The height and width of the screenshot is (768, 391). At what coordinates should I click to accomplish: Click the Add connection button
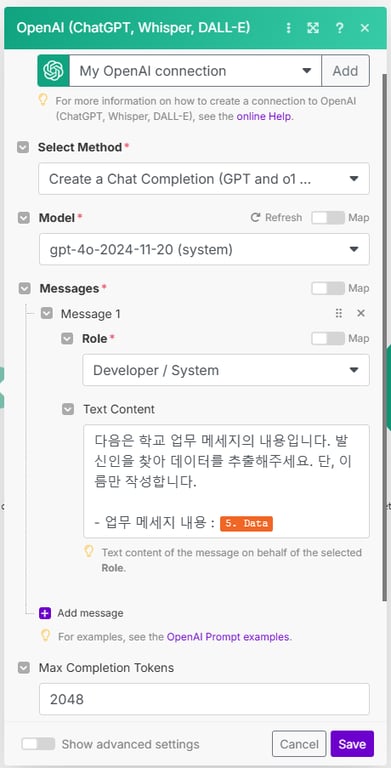[345, 71]
